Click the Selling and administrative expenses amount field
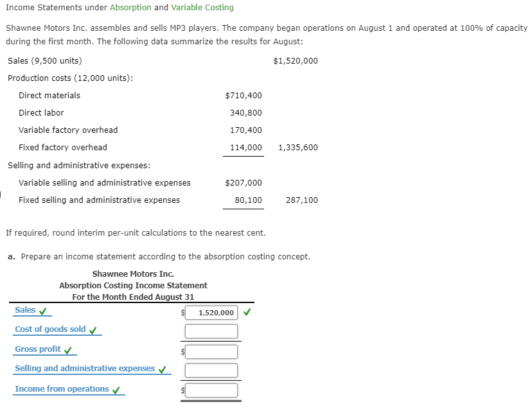The image size is (532, 409). pos(211,370)
